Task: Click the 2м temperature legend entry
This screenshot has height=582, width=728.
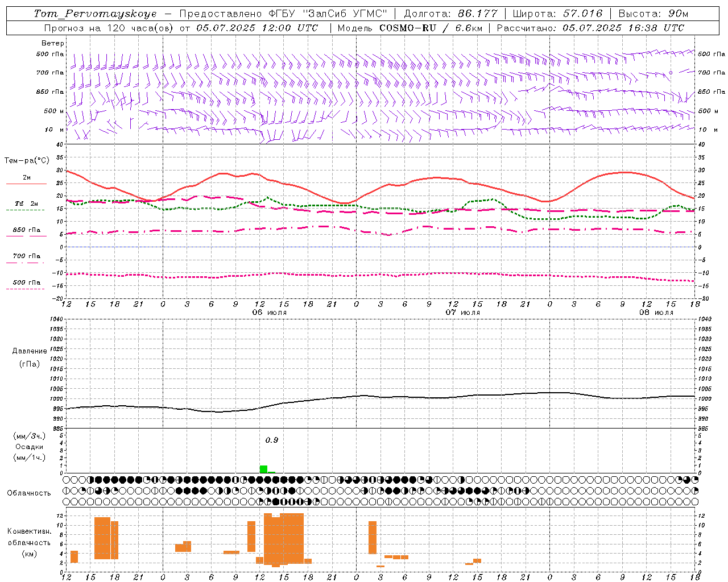Action: pyautogui.click(x=27, y=177)
